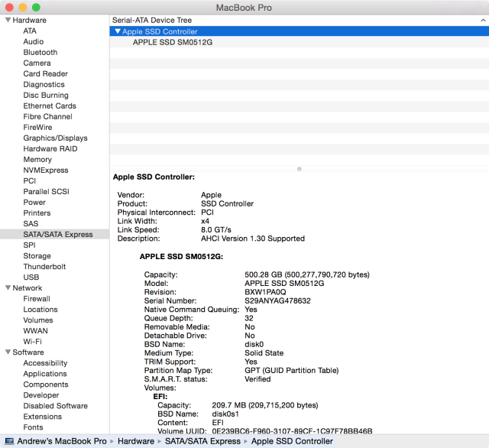
Task: Click the Software heading label in the sidebar
Action: (x=28, y=352)
